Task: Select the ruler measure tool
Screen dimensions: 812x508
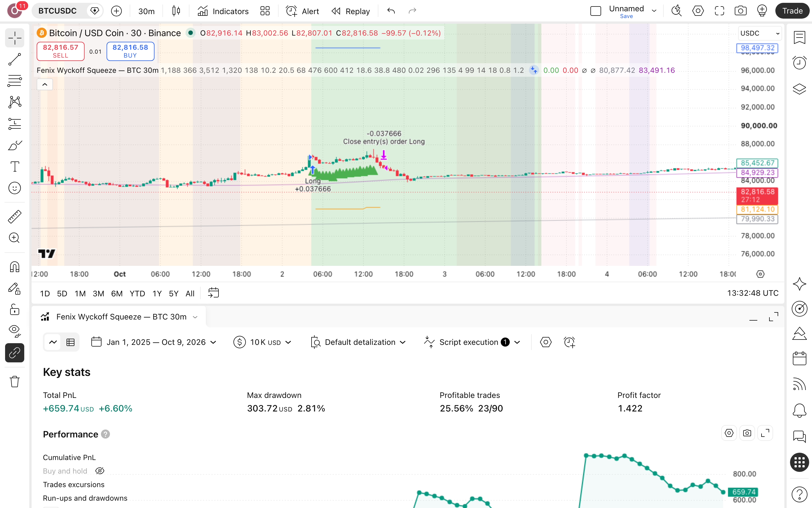Action: 14,217
